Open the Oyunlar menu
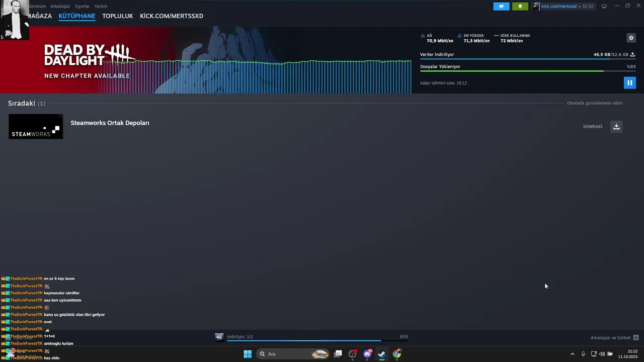644x362 pixels. coord(82,6)
